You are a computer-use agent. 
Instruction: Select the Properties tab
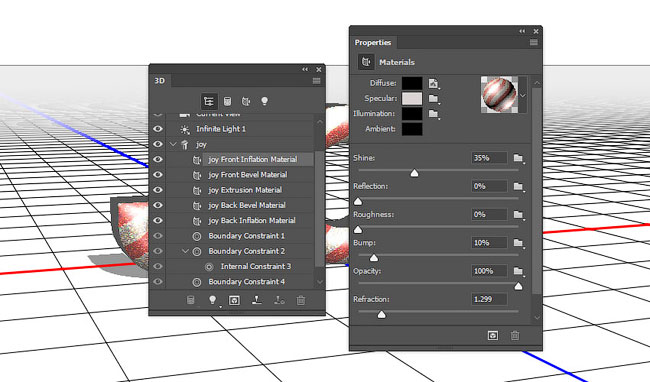[x=373, y=43]
